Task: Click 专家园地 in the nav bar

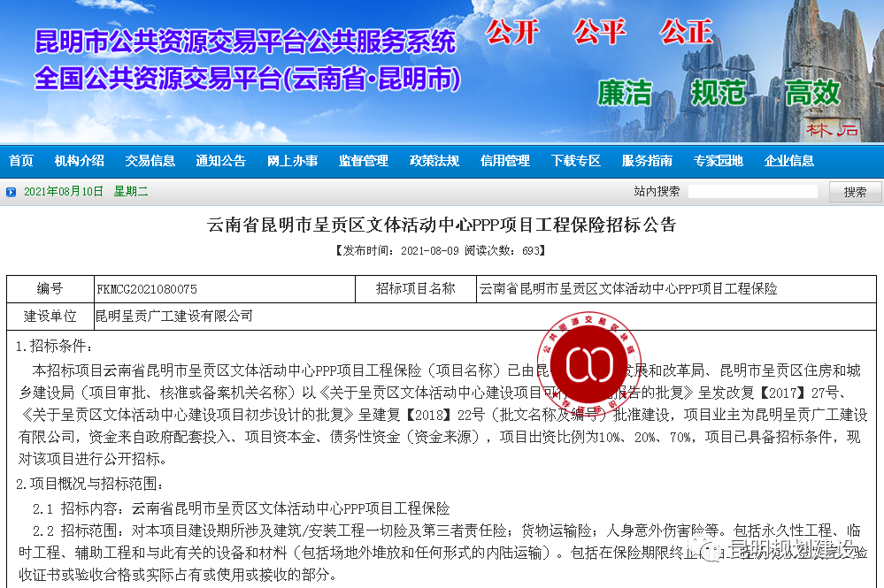Action: pos(718,161)
